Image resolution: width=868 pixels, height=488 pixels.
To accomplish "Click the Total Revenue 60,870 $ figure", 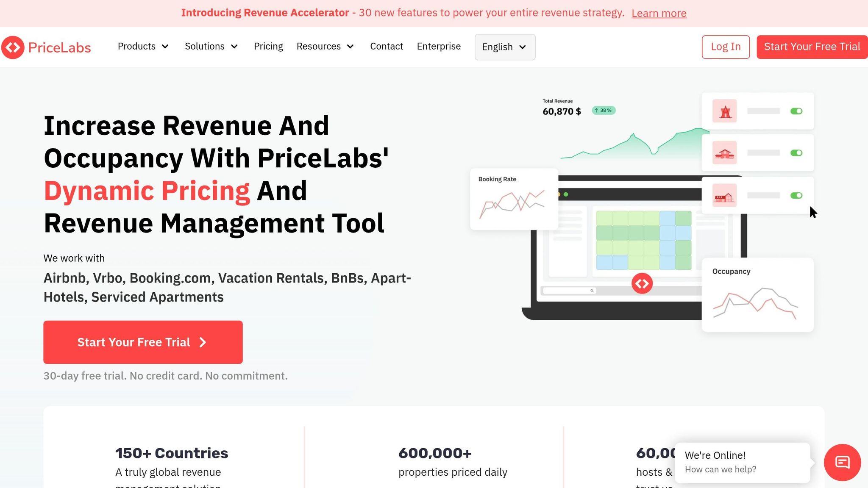I will [x=562, y=111].
